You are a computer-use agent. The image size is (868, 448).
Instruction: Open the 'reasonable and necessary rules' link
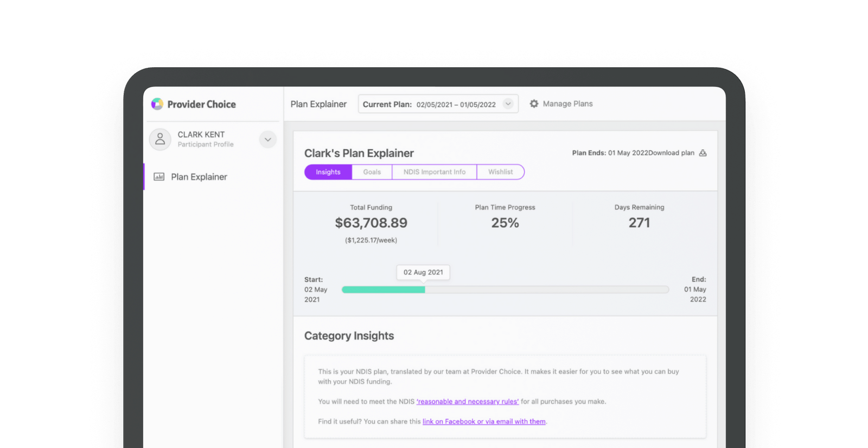[467, 401]
